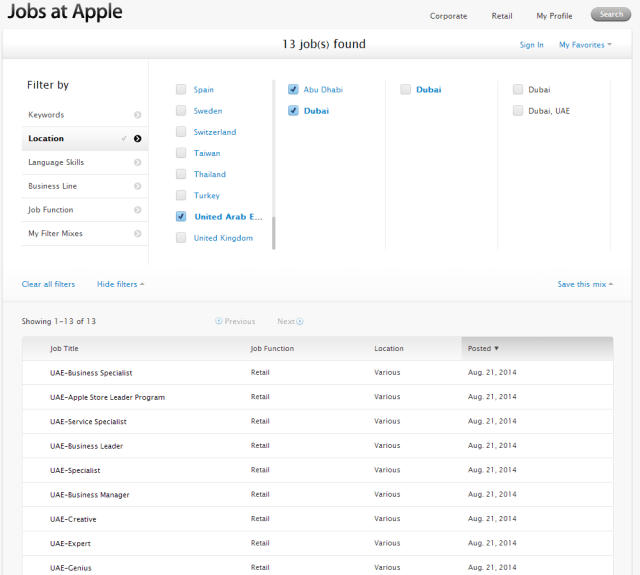Select the Language Skills filter category

point(85,162)
